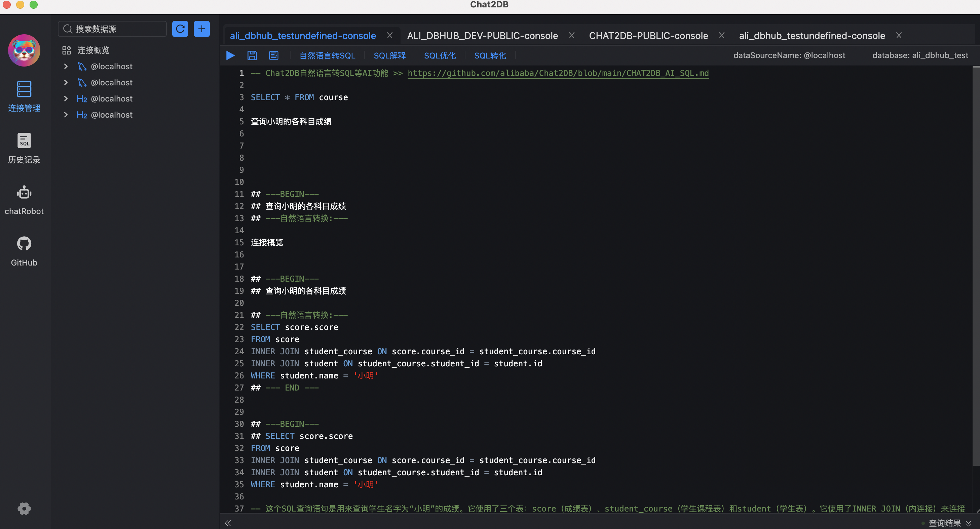Click the 查询结果 label
980x529 pixels.
(x=945, y=523)
